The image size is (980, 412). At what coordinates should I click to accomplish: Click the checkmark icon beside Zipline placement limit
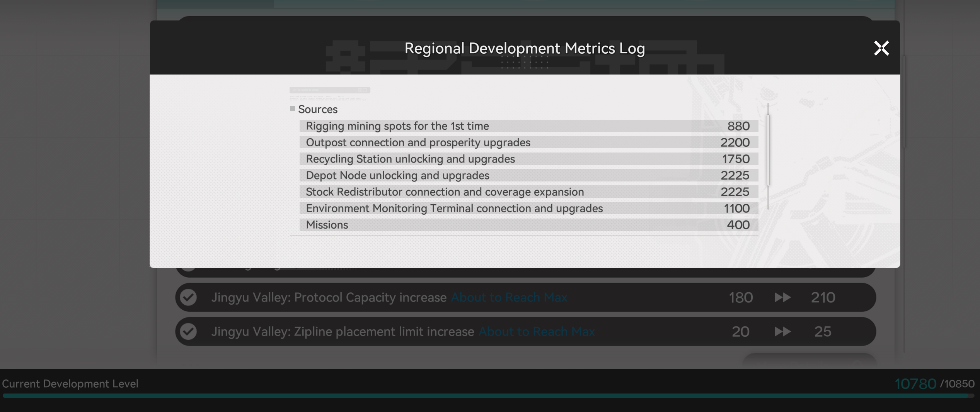pyautogui.click(x=189, y=331)
